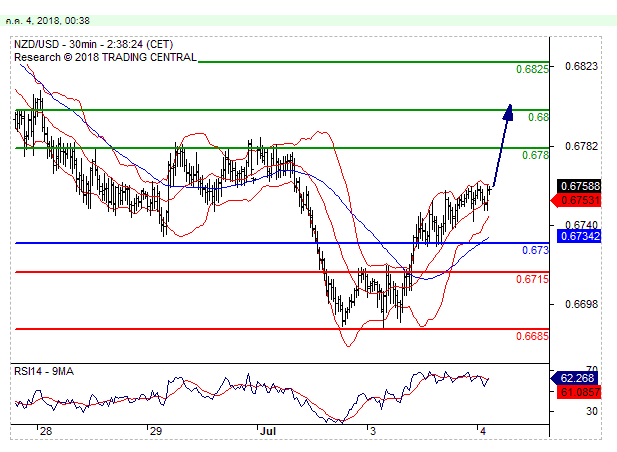617x452 pixels.
Task: Click the 0.6823 price axis value
Action: click(x=581, y=66)
